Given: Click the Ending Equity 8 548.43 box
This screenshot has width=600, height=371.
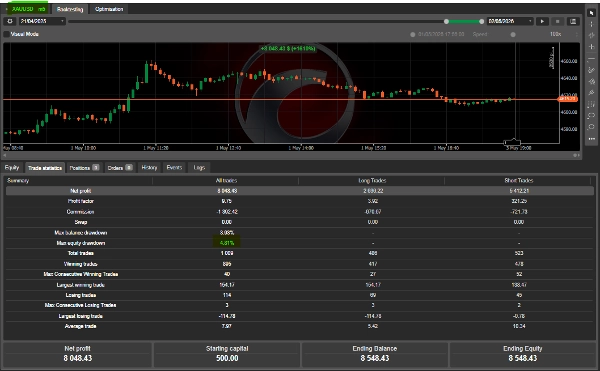Looking at the screenshot, I should click(x=522, y=354).
